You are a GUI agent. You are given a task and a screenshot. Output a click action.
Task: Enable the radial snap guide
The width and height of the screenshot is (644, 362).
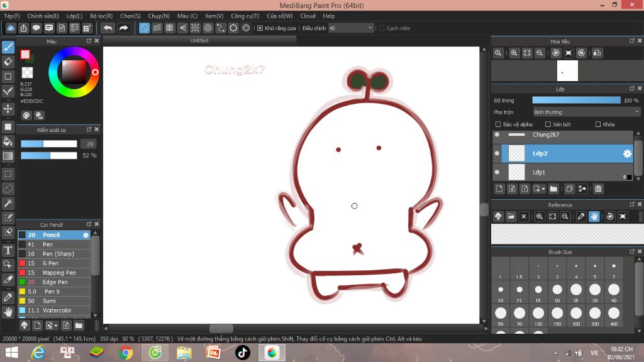195,28
